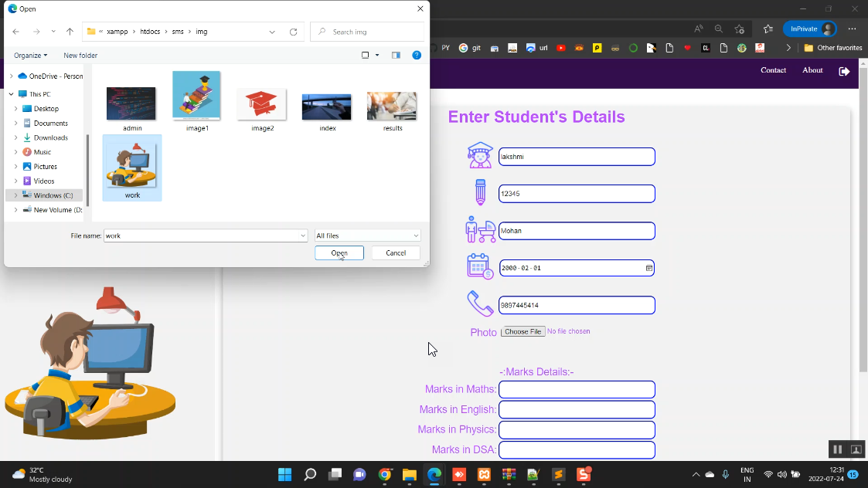Open the Organize menu
The height and width of the screenshot is (488, 868).
[30, 56]
